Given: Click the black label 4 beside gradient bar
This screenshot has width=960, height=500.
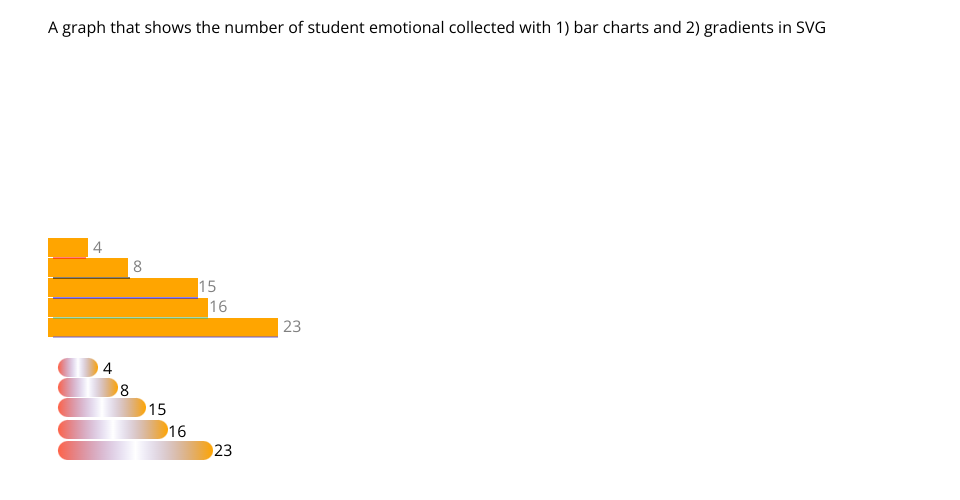Looking at the screenshot, I should tap(108, 368).
